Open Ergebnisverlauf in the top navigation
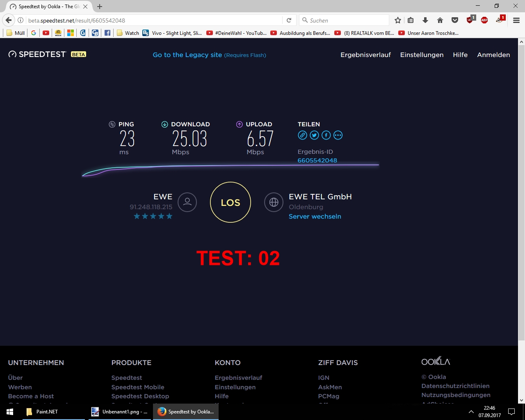 pos(365,55)
